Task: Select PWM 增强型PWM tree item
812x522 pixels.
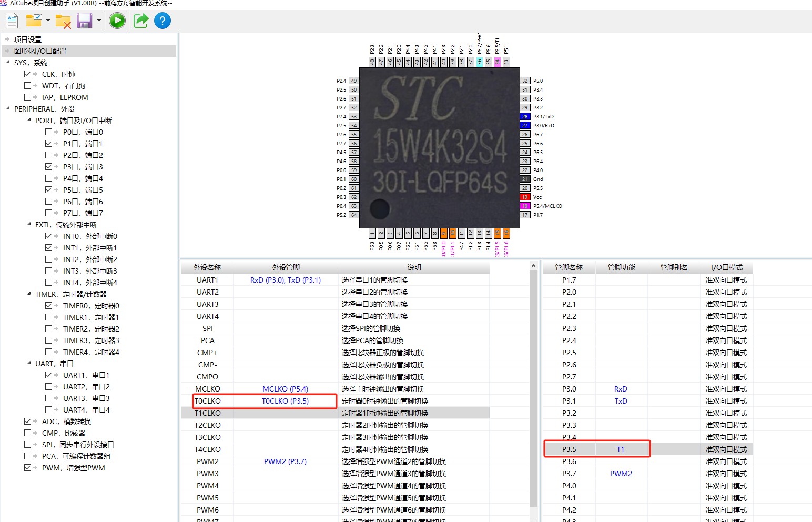Action: coord(73,468)
